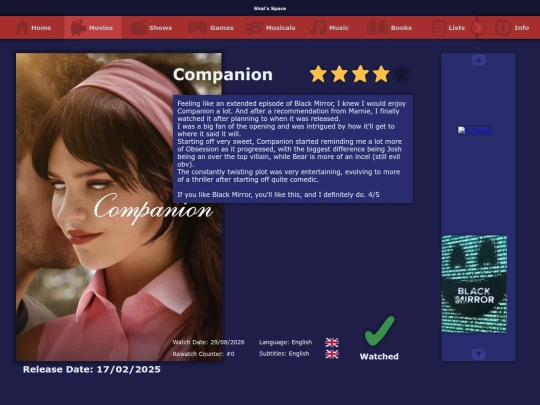The height and width of the screenshot is (405, 540).
Task: Click the fourth rating star
Action: (x=381, y=74)
